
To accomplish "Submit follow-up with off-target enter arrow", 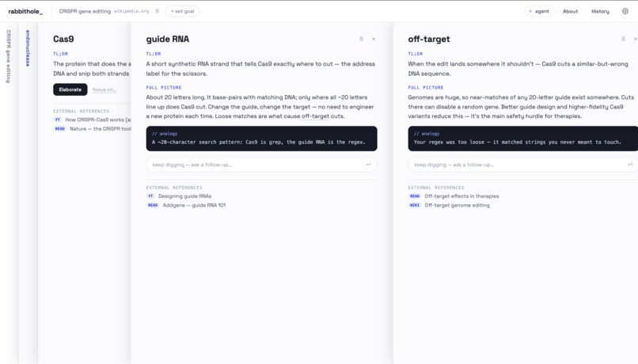I will click(x=630, y=165).
